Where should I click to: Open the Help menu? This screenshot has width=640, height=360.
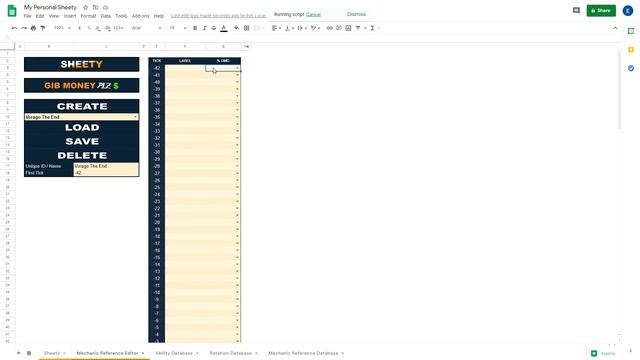click(x=159, y=16)
